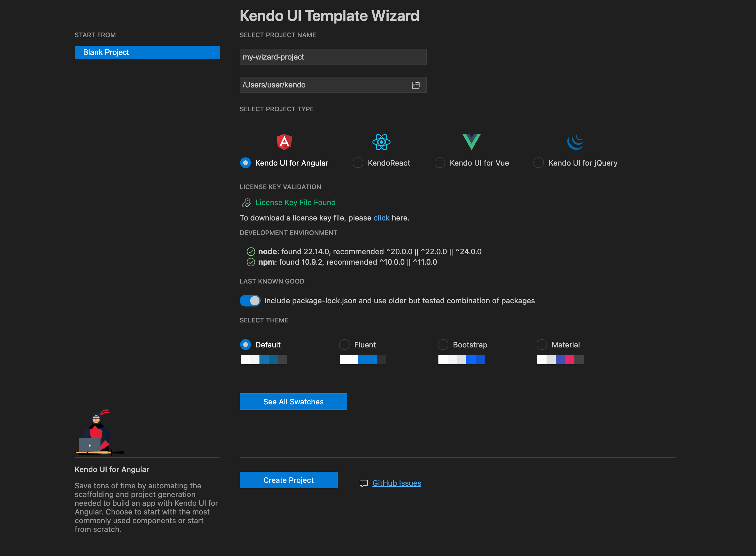
Task: Click the Vue logo icon
Action: click(x=472, y=142)
